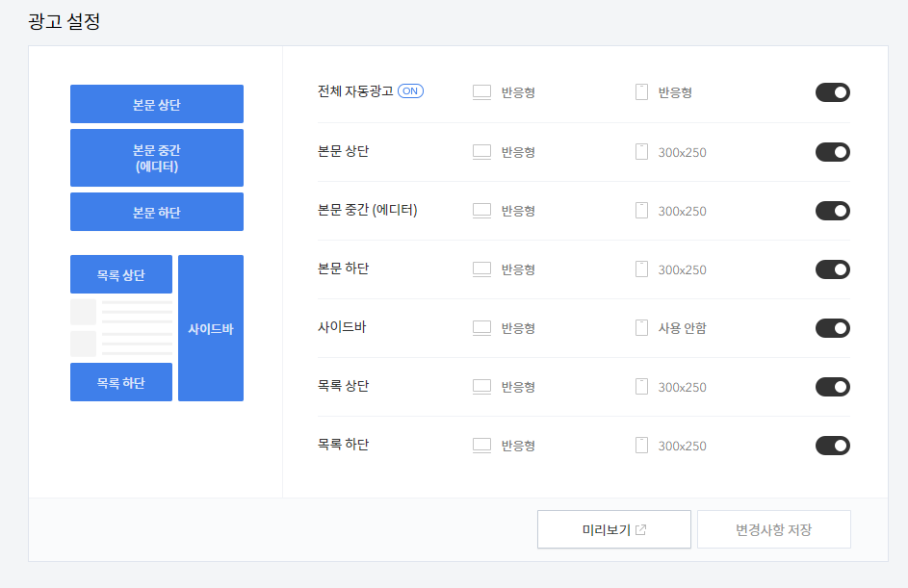Screen dimensions: 908x588
Task: Select the 사이드바 block in the layout preview
Action: 211,327
